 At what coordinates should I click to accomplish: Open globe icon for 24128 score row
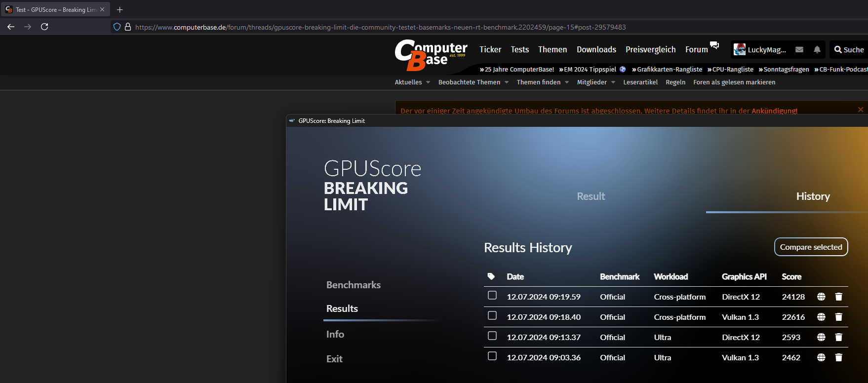821,297
